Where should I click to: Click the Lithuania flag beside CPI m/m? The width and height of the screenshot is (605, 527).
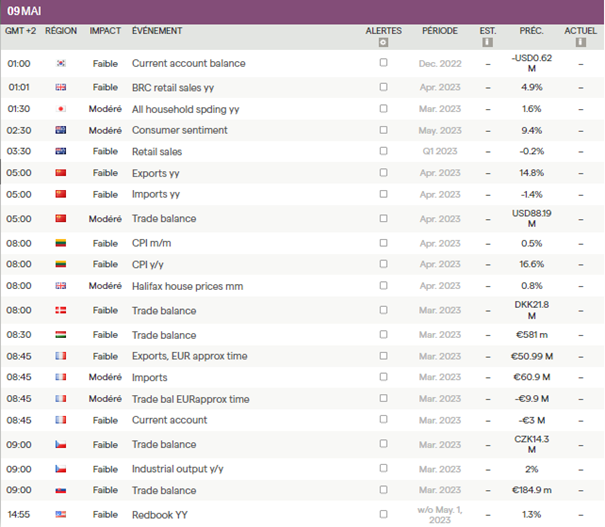point(61,243)
